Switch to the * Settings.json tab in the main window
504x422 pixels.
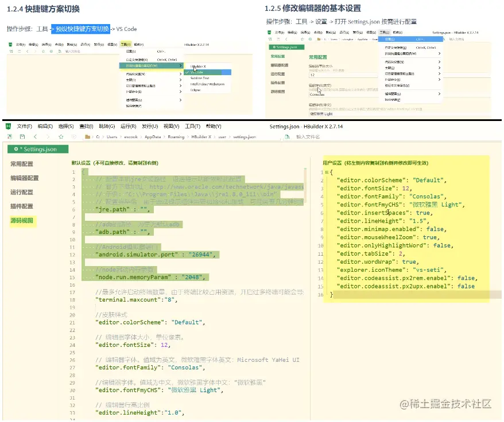pos(38,149)
